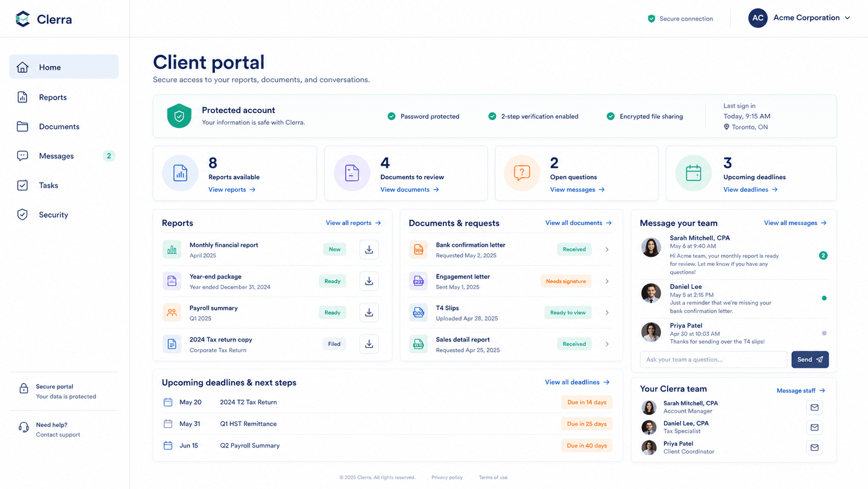Click the Bank confirmation letter PDF icon
The image size is (868, 489).
pyautogui.click(x=418, y=249)
